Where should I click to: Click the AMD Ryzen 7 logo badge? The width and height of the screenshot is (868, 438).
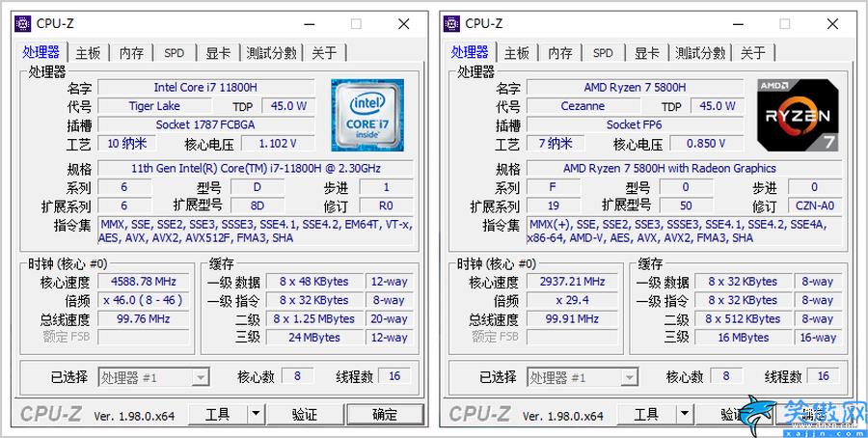point(798,115)
